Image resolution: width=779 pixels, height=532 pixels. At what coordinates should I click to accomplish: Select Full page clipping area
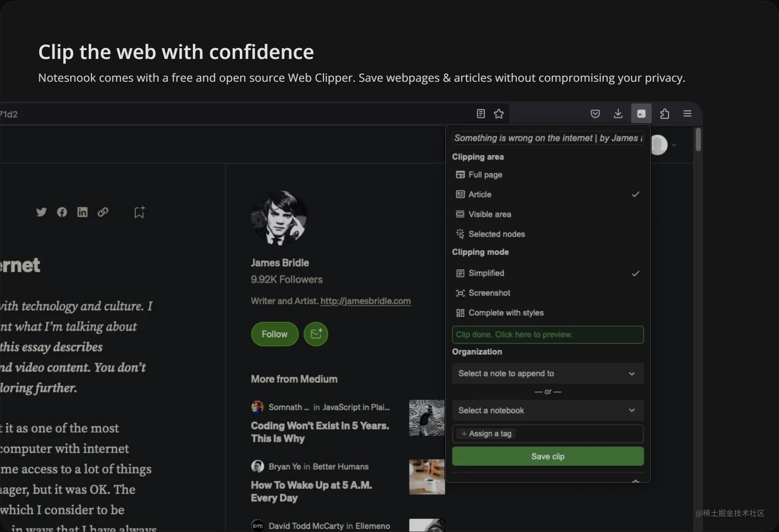[548, 175]
